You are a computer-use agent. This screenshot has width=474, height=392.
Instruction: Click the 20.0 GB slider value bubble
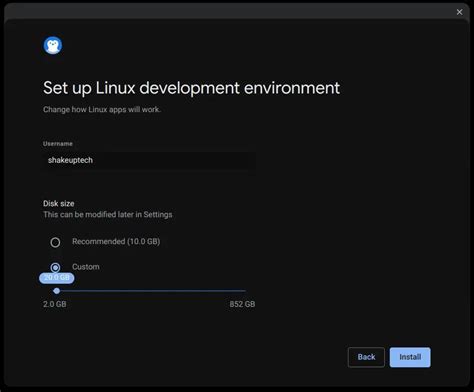pyautogui.click(x=57, y=278)
